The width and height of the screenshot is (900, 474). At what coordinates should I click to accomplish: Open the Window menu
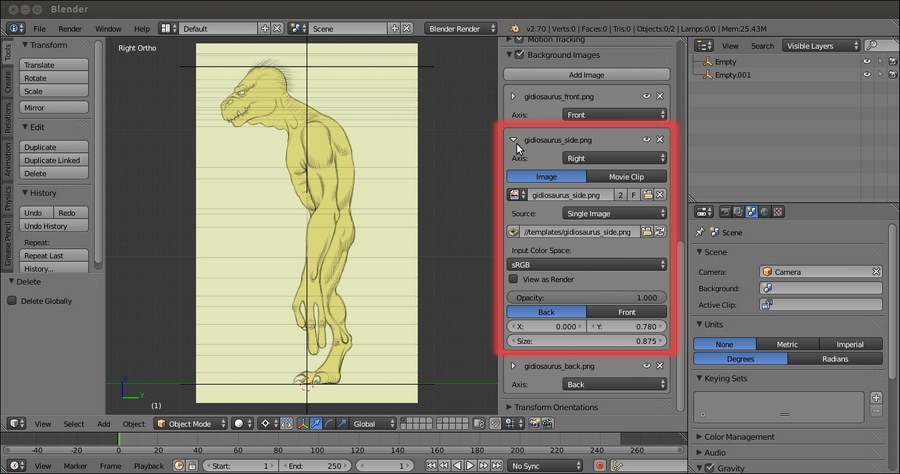pyautogui.click(x=108, y=29)
